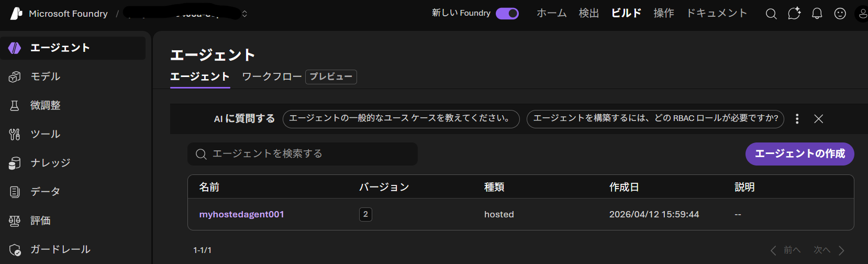Focus the エージェントを検索する search field
This screenshot has width=868, height=264.
[303, 154]
